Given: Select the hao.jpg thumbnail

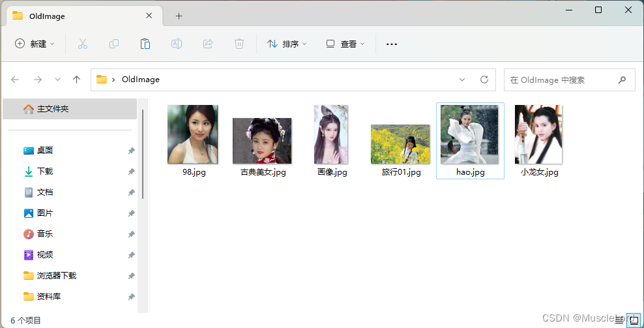Looking at the screenshot, I should 469,134.
